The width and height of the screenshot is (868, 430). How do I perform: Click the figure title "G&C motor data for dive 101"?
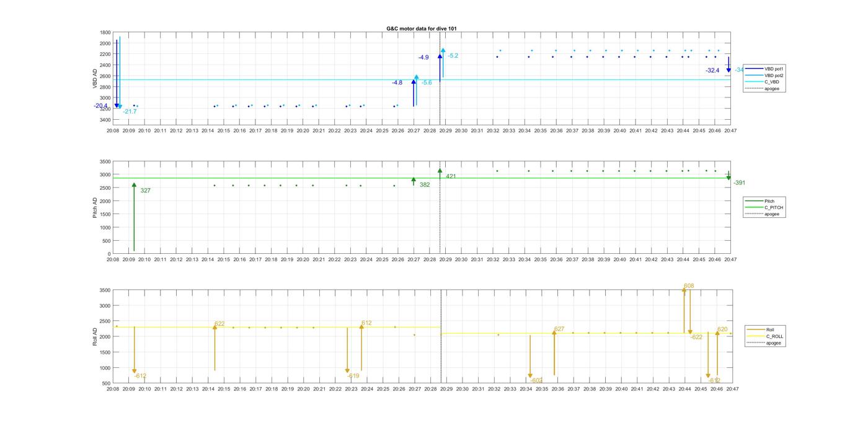(x=422, y=29)
